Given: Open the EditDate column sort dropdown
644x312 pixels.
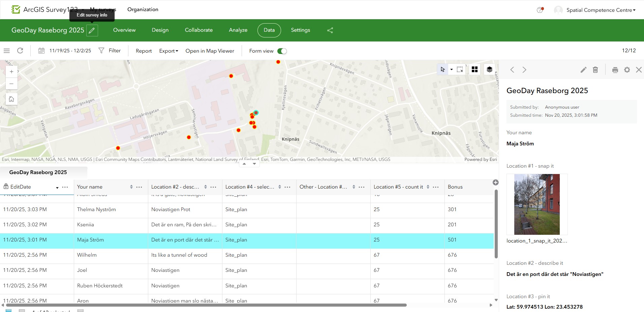Looking at the screenshot, I should click(57, 187).
